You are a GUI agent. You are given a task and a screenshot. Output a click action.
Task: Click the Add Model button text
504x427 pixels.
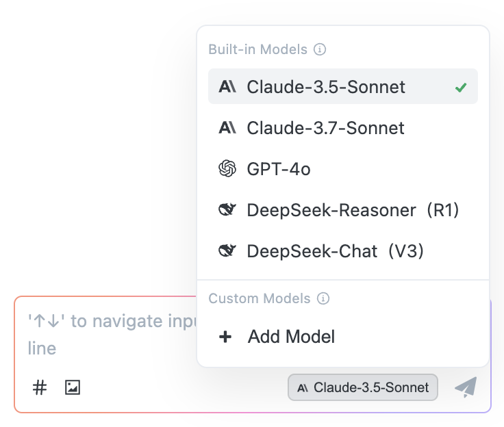click(x=291, y=337)
